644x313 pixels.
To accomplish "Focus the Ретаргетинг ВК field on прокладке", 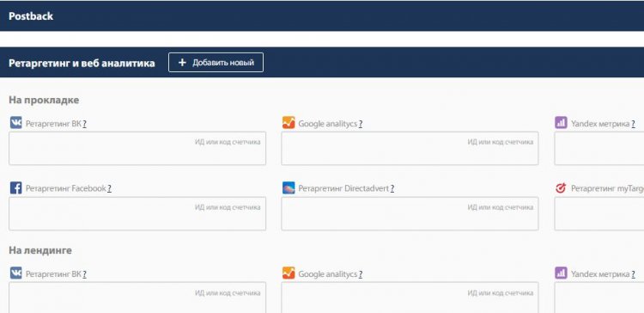I will tap(137, 149).
